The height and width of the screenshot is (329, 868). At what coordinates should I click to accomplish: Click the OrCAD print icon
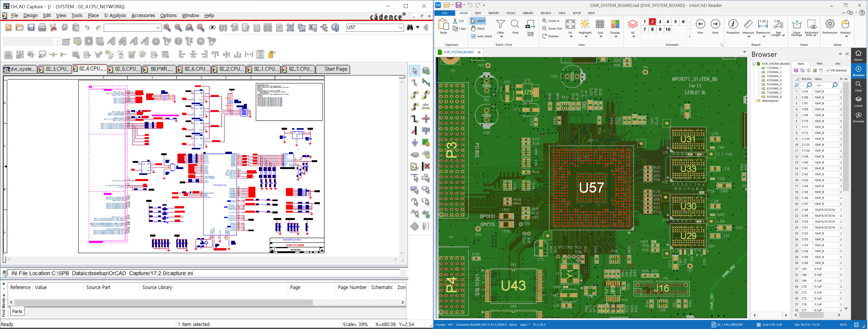tap(42, 28)
